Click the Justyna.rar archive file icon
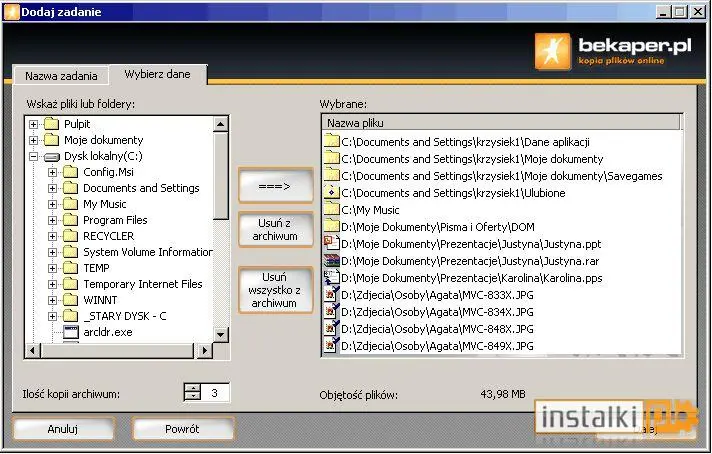 [x=331, y=261]
